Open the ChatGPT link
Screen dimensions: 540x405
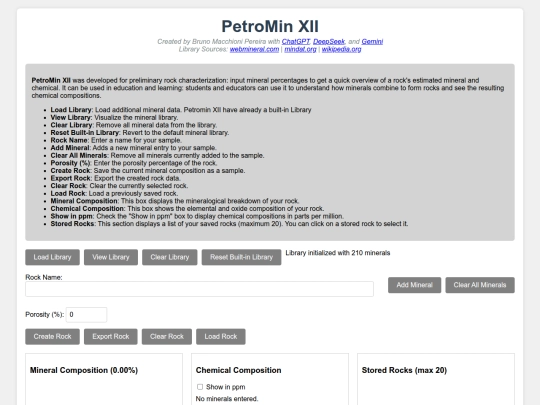pos(295,41)
